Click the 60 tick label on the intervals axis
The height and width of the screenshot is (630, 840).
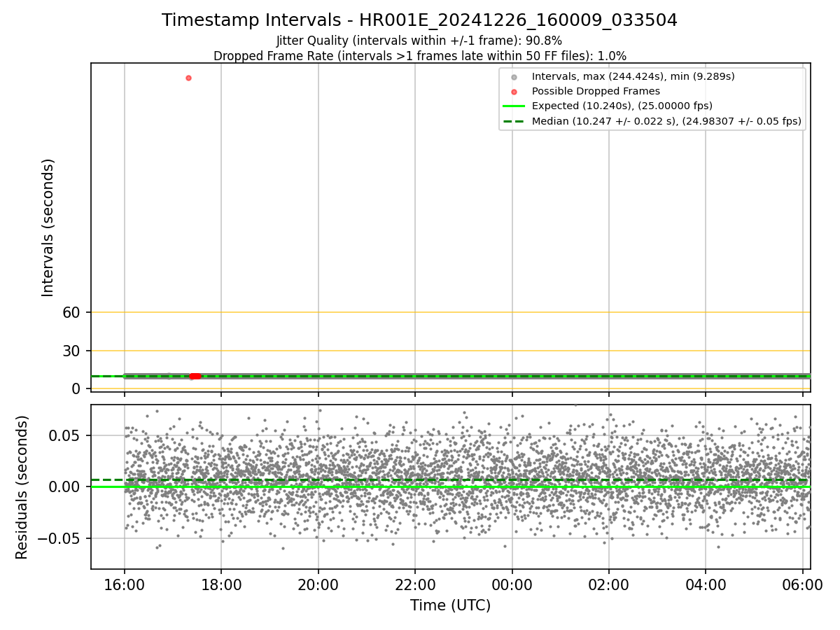point(72,312)
